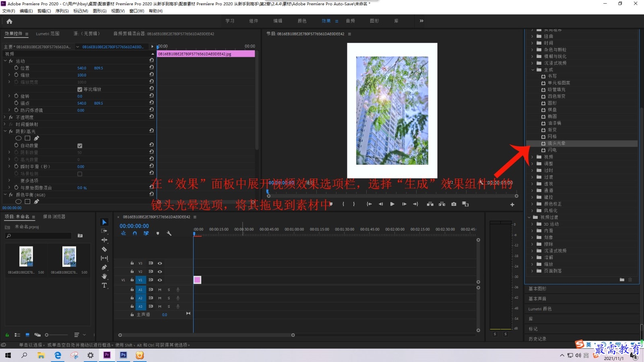Image resolution: width=644 pixels, height=362 pixels.
Task: Open the 剪辑(C) menu
Action: tap(44, 11)
